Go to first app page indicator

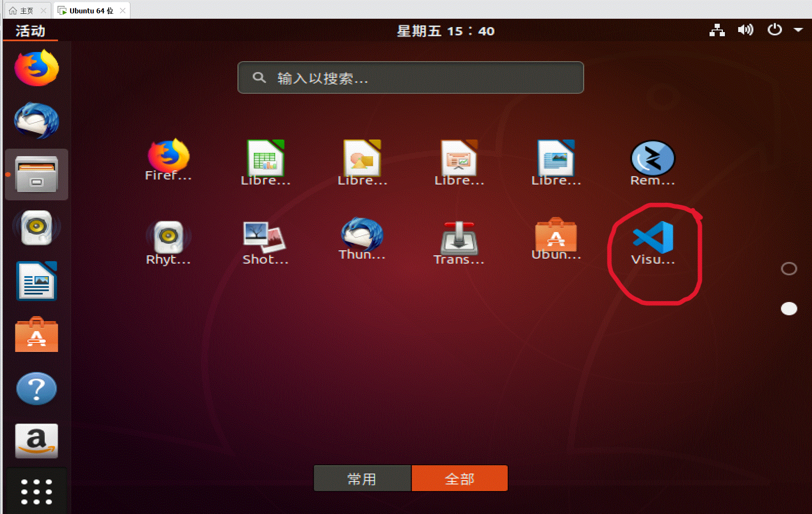coord(789,269)
